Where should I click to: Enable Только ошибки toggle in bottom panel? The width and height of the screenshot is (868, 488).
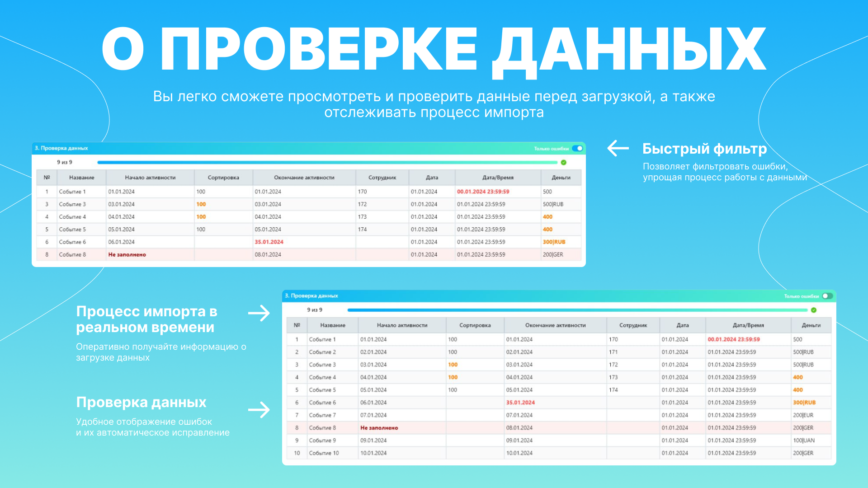(827, 296)
